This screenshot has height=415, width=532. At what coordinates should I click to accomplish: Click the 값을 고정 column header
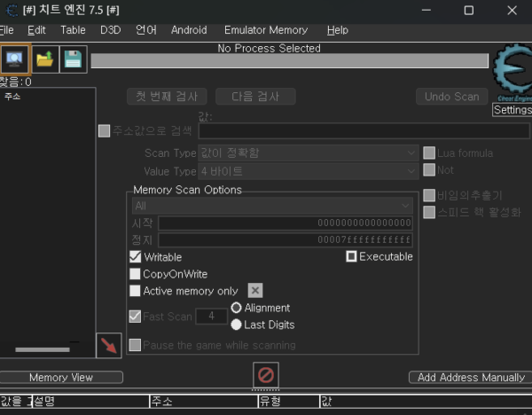click(x=16, y=402)
